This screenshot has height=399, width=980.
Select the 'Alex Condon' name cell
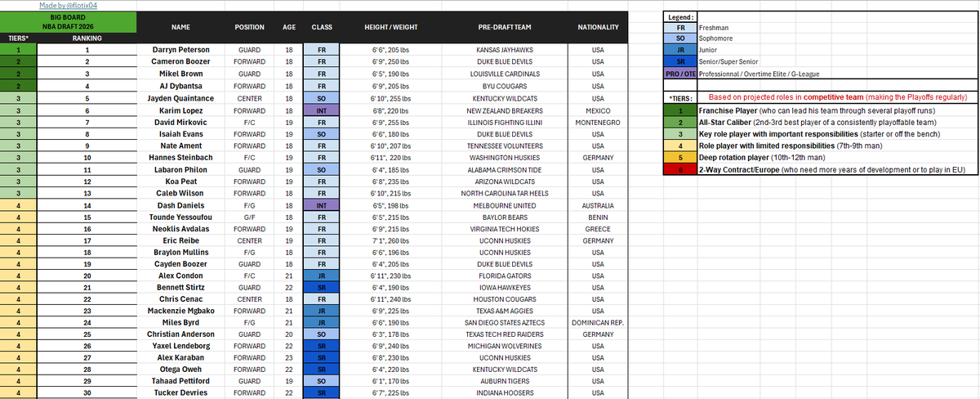[x=181, y=276]
